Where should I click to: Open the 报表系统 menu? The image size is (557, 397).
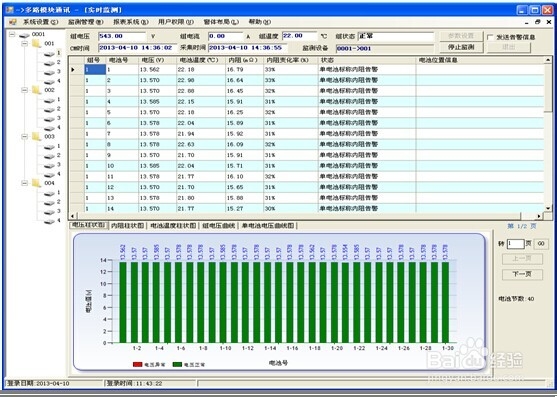click(x=131, y=22)
